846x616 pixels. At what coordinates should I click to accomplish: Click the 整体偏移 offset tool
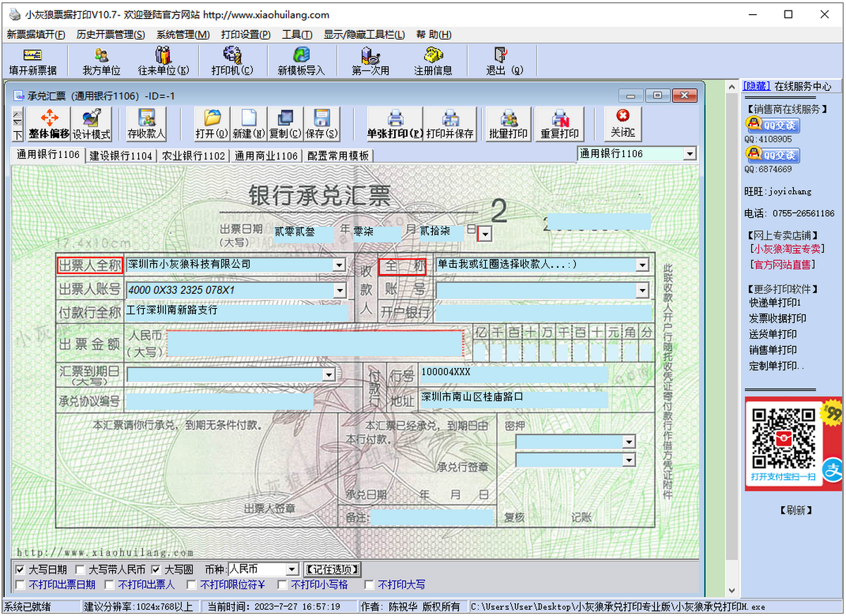click(x=49, y=125)
